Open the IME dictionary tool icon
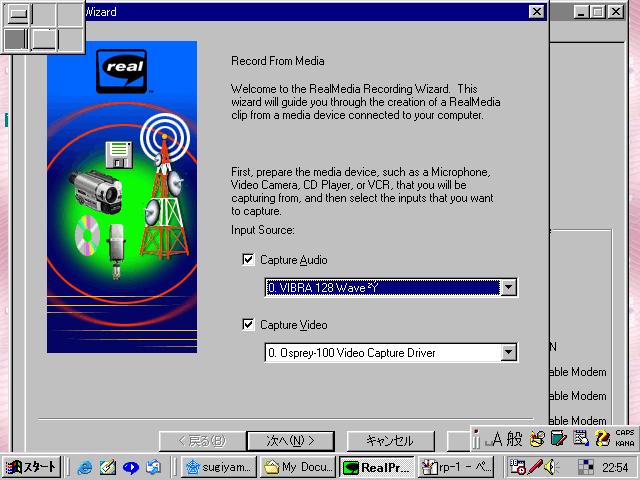This screenshot has width=640, height=480. point(558,439)
